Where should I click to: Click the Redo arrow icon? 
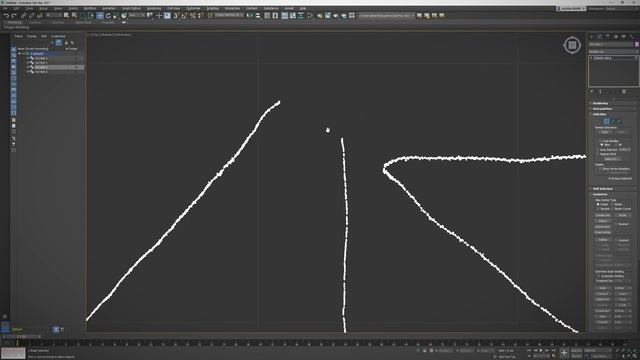click(x=14, y=16)
